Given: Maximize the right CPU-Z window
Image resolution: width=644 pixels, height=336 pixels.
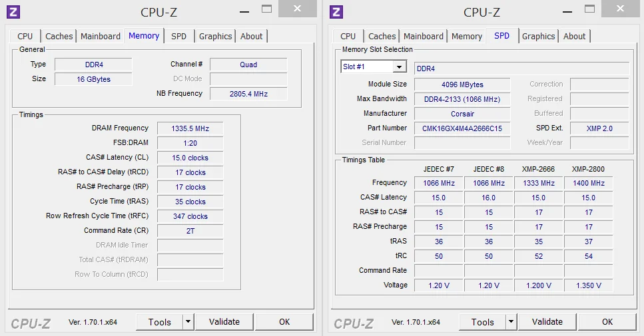Looking at the screenshot, I should point(589,9).
